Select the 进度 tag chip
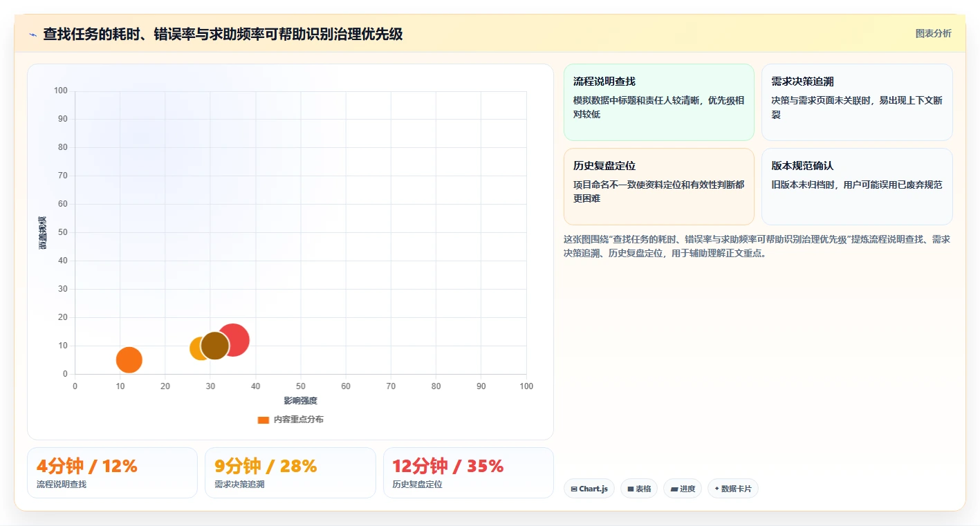Image resolution: width=980 pixels, height=526 pixels. [x=683, y=489]
